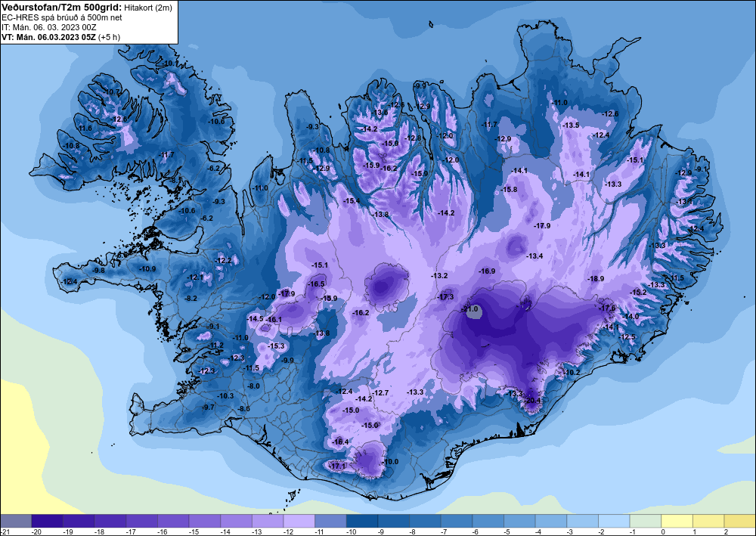This screenshot has height=536, width=756.
Task: Select the -8.6 temperature value
Action: [x=243, y=409]
